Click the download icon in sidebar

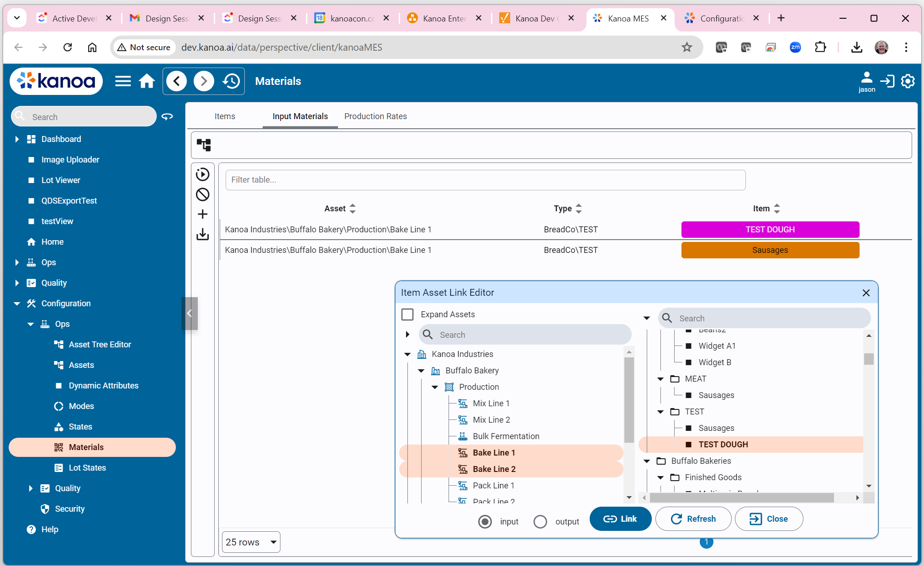(203, 234)
